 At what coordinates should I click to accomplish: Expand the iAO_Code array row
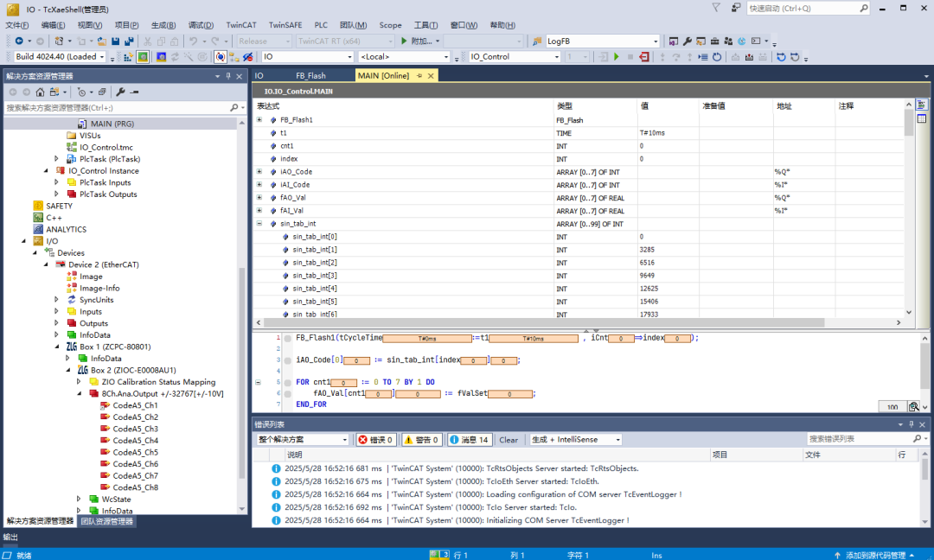(x=259, y=171)
